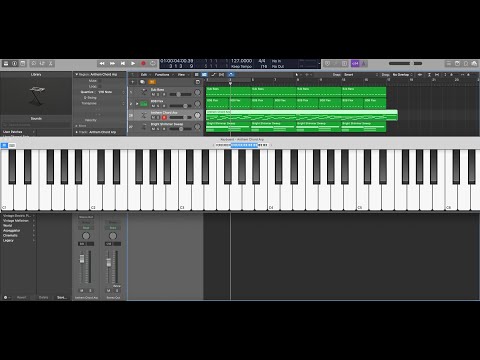
Task: Click the Fast Forward transport button
Action: pos(112,63)
